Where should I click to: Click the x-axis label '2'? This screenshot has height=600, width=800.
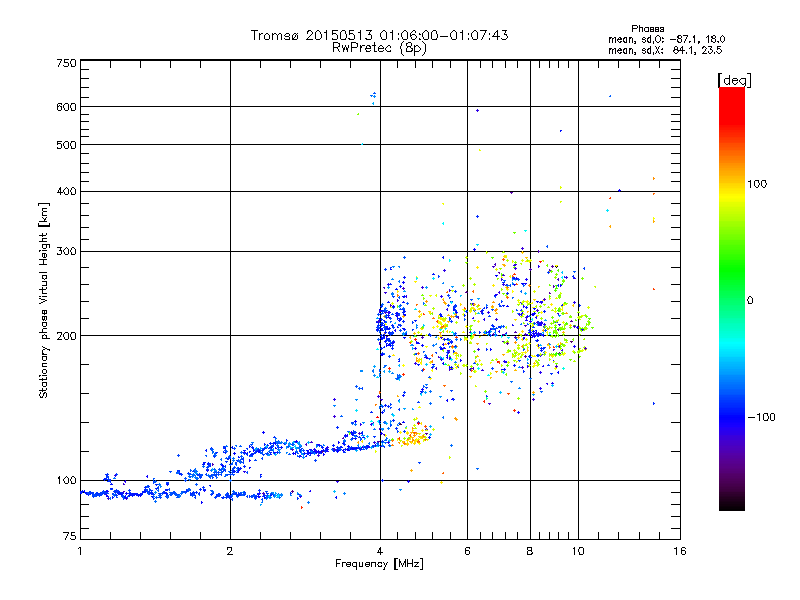click(x=230, y=551)
